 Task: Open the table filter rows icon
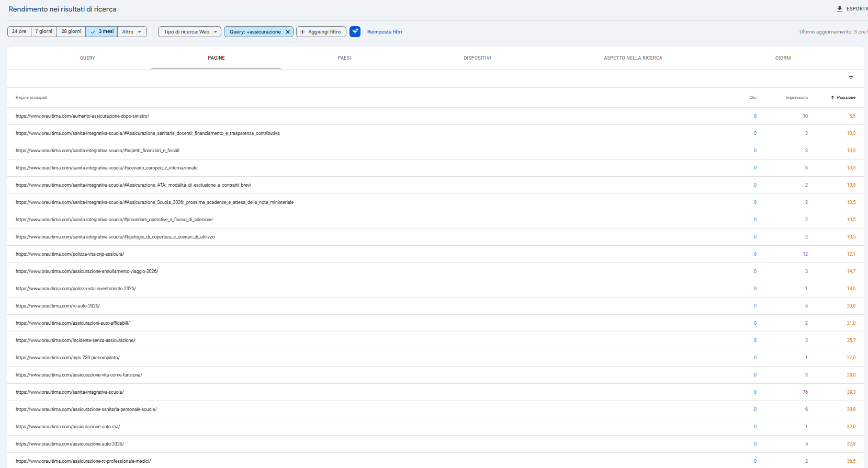pos(851,77)
